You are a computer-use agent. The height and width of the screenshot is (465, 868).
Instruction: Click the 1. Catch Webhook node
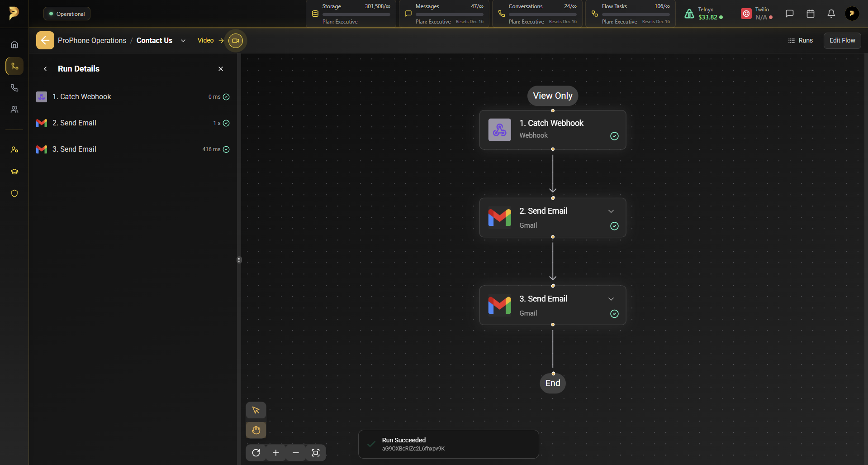(553, 130)
